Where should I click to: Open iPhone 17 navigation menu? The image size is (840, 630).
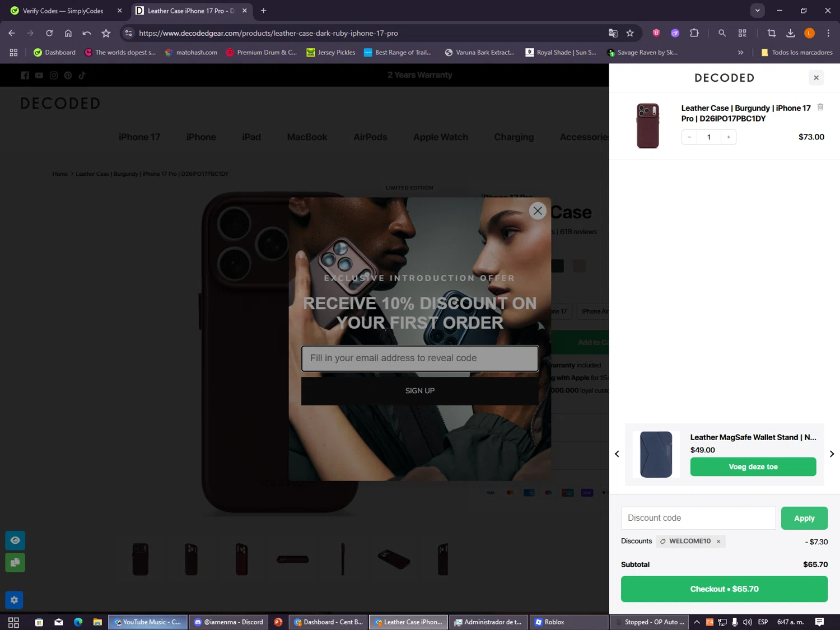(x=139, y=137)
